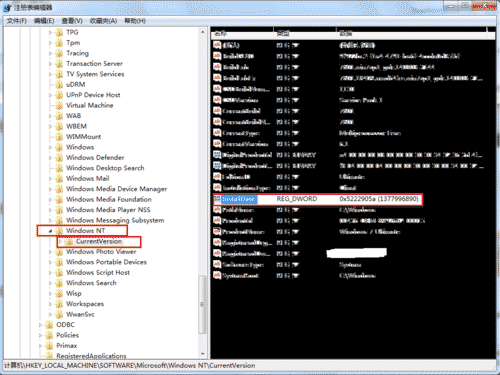Screen dimensions: 500x375
Task: Click the ODBC folder icon
Action: (x=49, y=325)
